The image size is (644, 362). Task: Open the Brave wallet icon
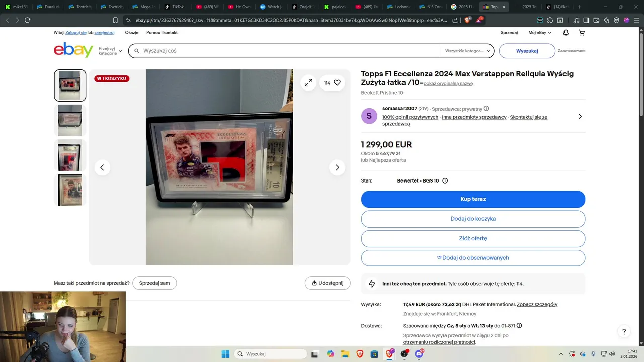coord(597,20)
